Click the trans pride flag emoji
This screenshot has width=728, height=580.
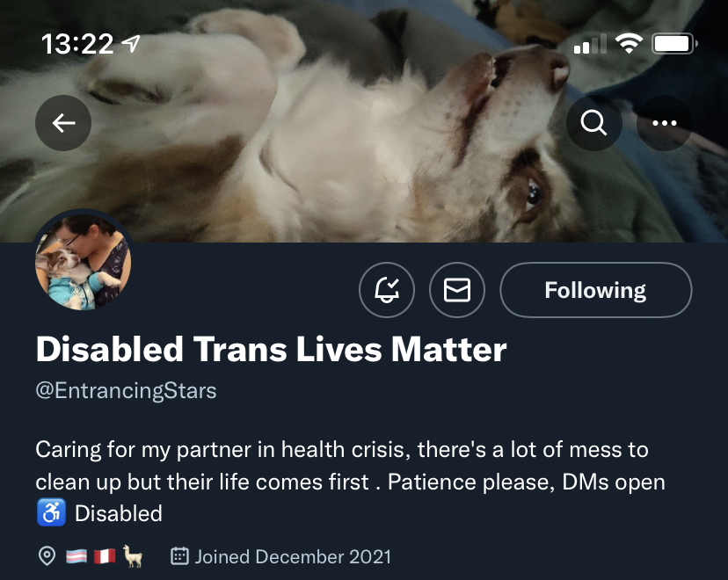click(x=76, y=556)
